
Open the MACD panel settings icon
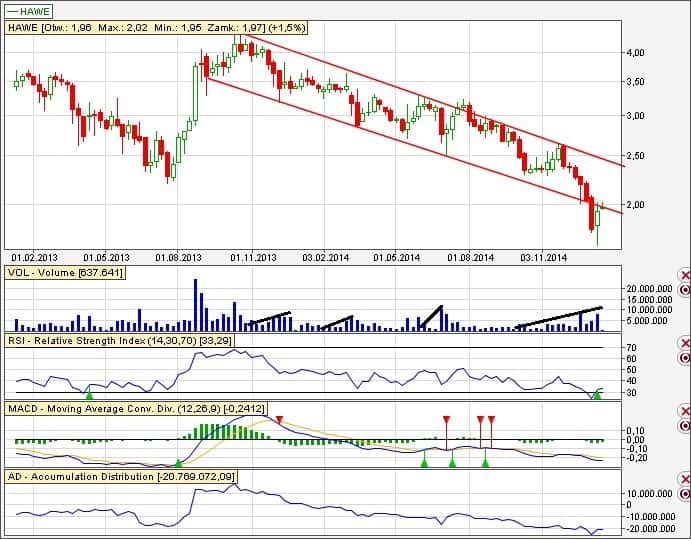pos(684,426)
